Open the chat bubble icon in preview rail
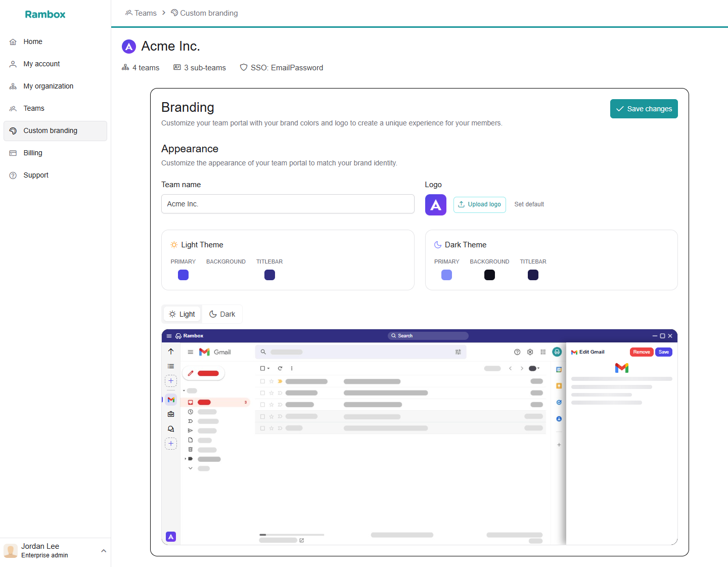 pos(171,429)
